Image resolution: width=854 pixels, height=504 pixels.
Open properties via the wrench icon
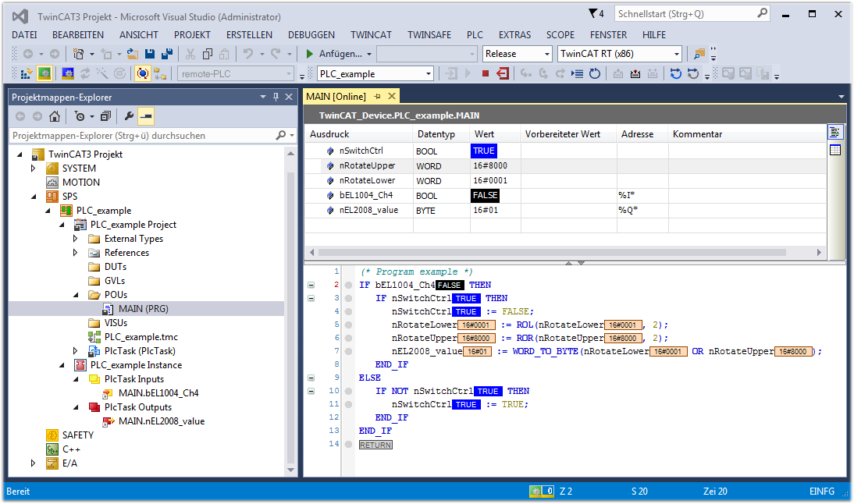129,117
